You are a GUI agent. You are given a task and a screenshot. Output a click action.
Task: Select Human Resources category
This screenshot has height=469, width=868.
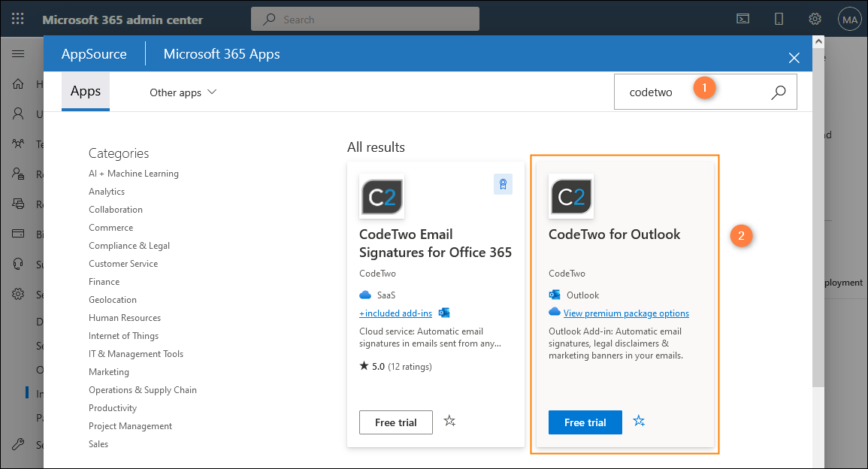(x=125, y=318)
